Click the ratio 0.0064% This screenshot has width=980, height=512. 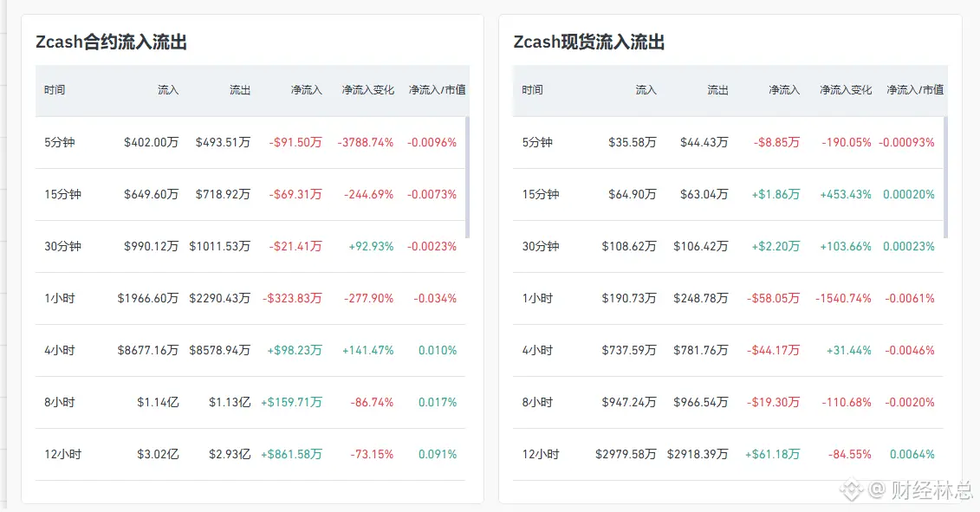912,454
